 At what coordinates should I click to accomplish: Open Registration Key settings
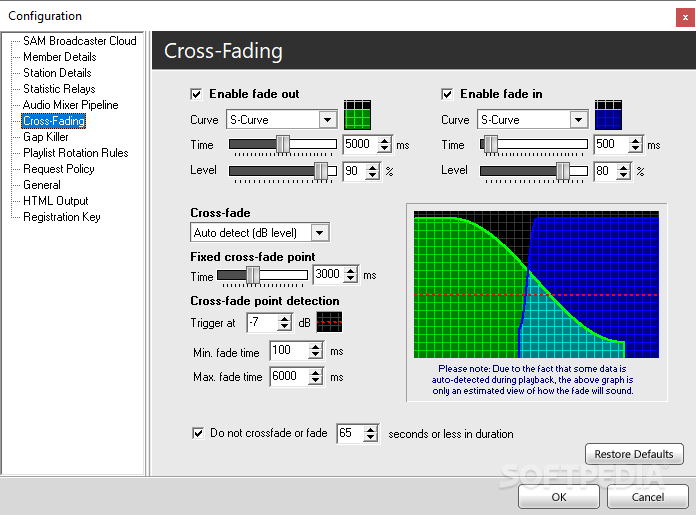click(x=62, y=217)
